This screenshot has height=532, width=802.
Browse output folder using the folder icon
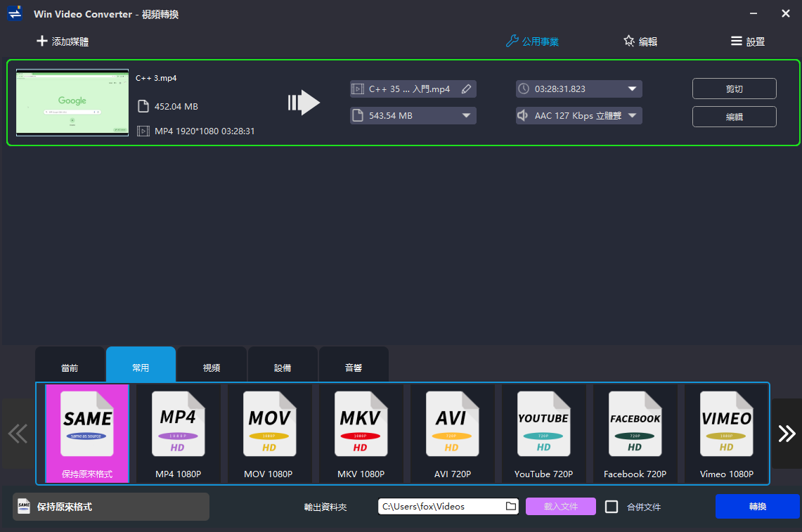pos(511,506)
